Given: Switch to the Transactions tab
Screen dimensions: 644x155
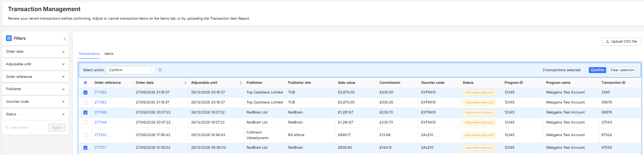Looking at the screenshot, I should point(89,54).
